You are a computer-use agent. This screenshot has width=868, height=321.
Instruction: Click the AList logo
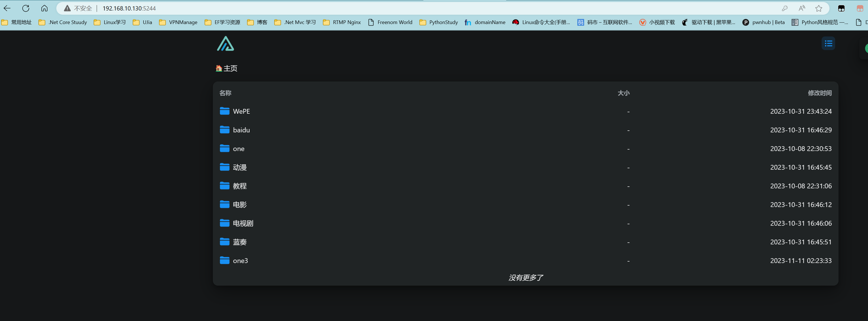[226, 44]
